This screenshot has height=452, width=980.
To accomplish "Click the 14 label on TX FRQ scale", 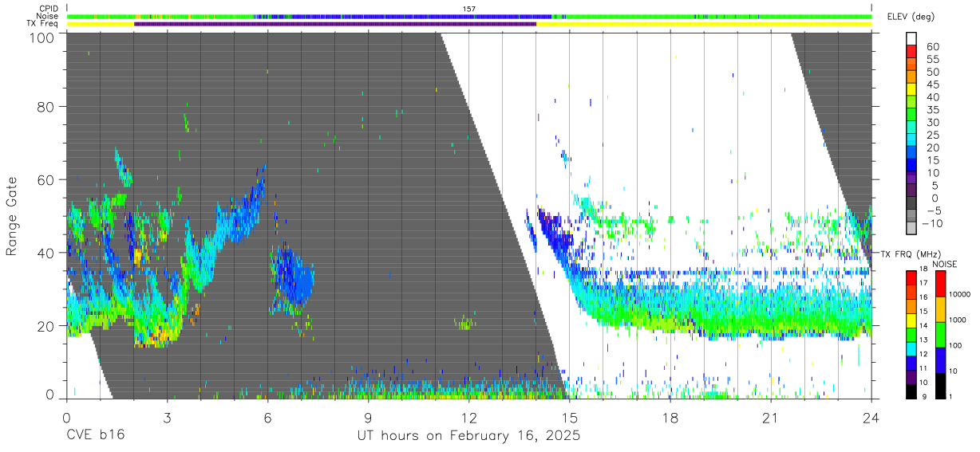I will point(924,326).
